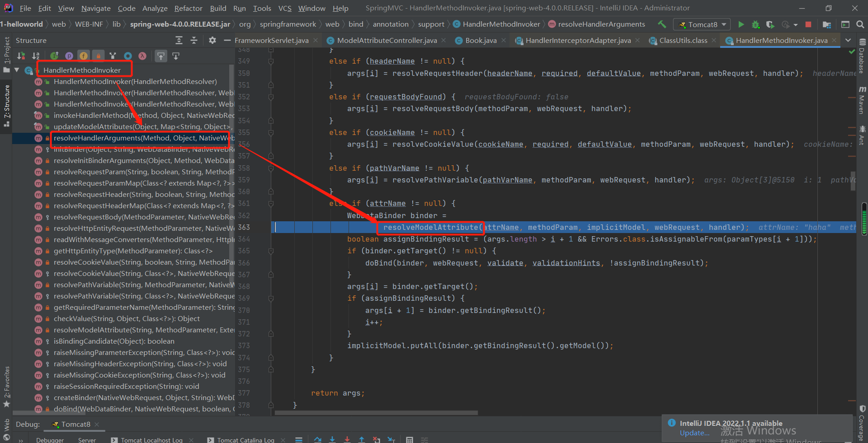Image resolution: width=868 pixels, height=443 pixels.
Task: Select resolveRequestBody method in Structure
Action: click(x=144, y=217)
